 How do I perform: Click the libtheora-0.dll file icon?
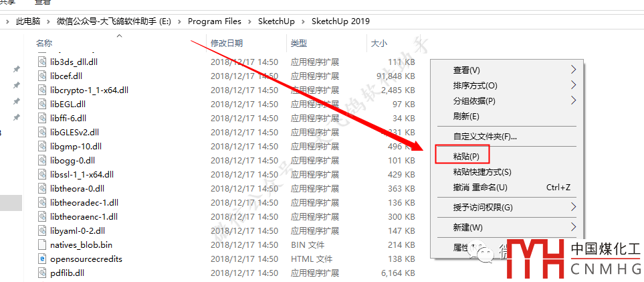click(42, 188)
